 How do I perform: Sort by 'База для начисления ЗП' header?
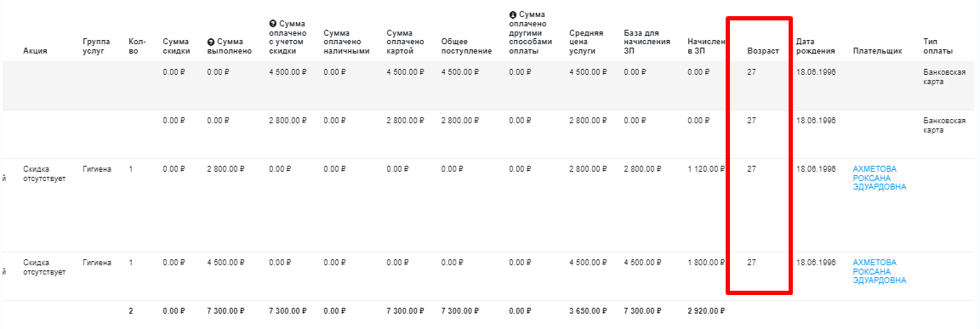click(x=647, y=42)
